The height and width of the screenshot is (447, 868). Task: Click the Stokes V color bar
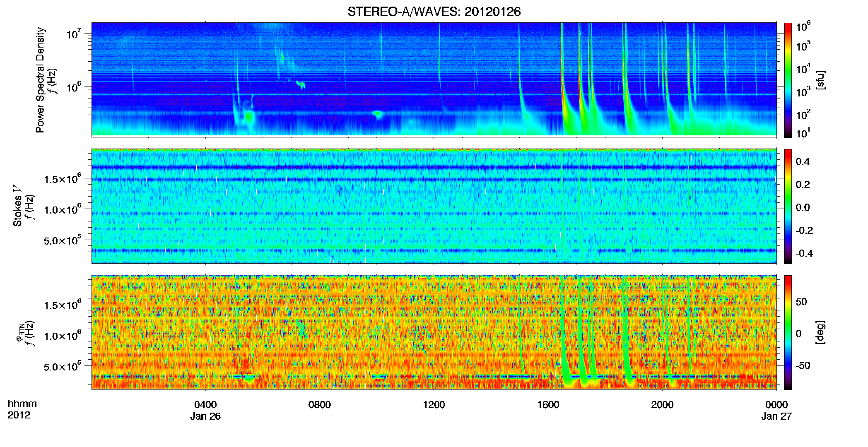pyautogui.click(x=788, y=206)
